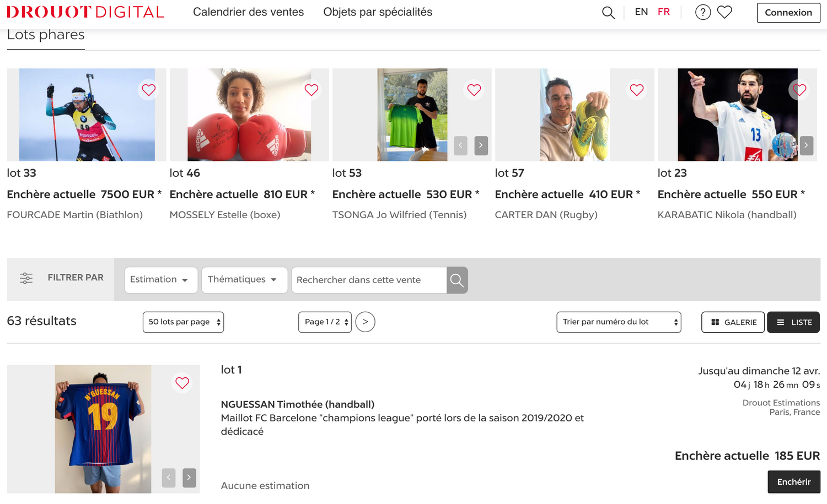Submit search within this sale
This screenshot has height=504, width=827.
pyautogui.click(x=457, y=280)
